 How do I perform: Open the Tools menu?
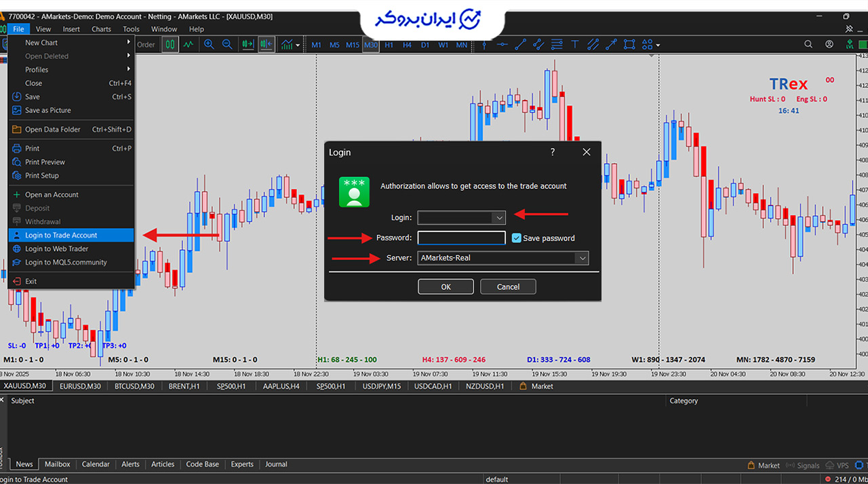coord(131,29)
